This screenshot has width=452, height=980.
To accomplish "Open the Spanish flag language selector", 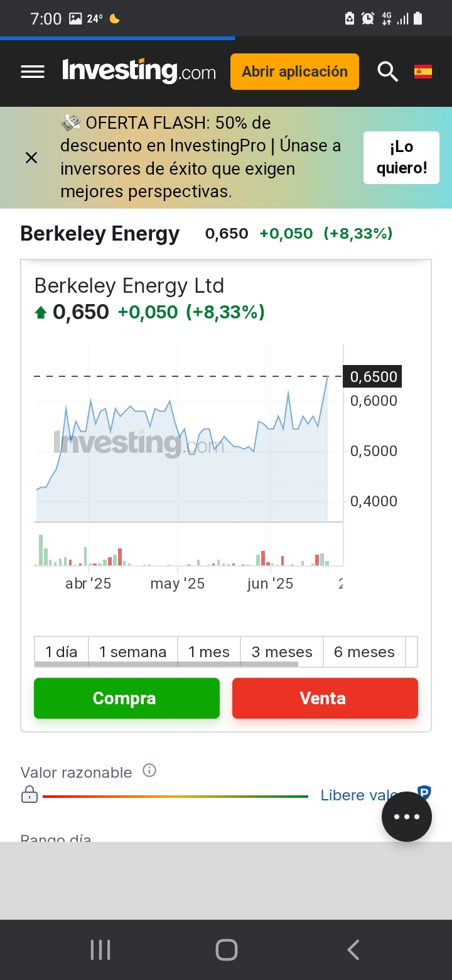I will 423,72.
